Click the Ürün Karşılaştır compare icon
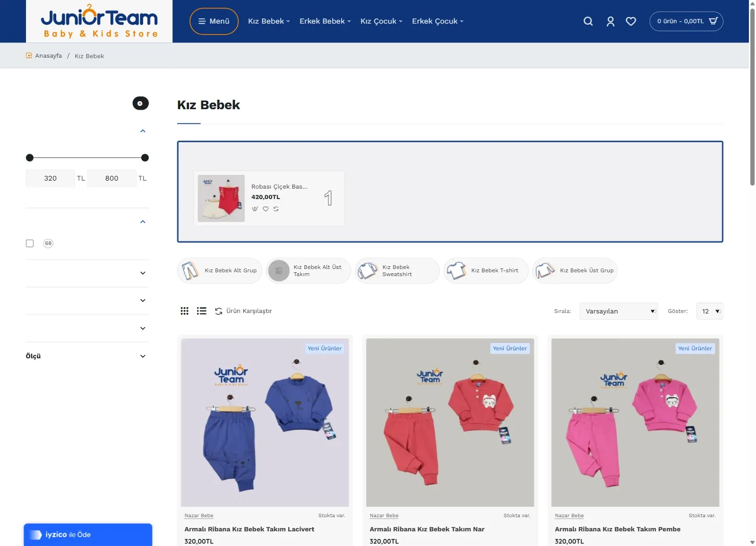 click(x=218, y=311)
